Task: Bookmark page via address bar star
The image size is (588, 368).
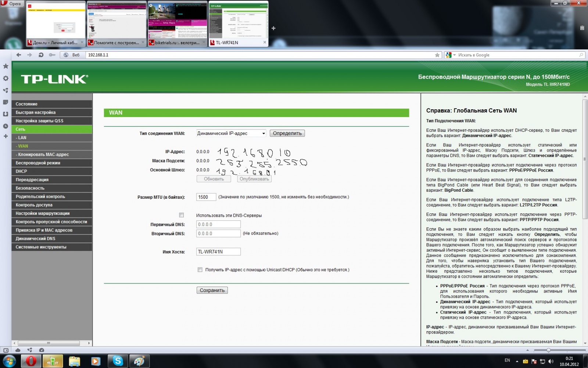Action: tap(437, 55)
